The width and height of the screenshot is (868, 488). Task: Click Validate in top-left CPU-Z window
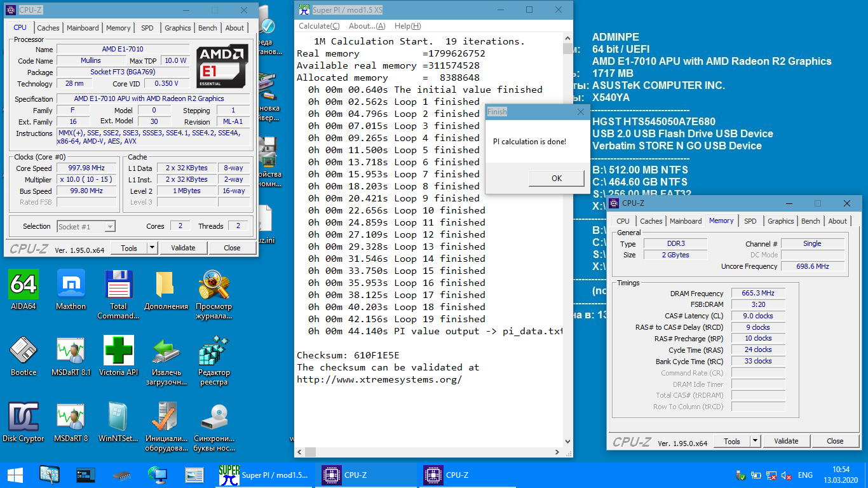[183, 248]
